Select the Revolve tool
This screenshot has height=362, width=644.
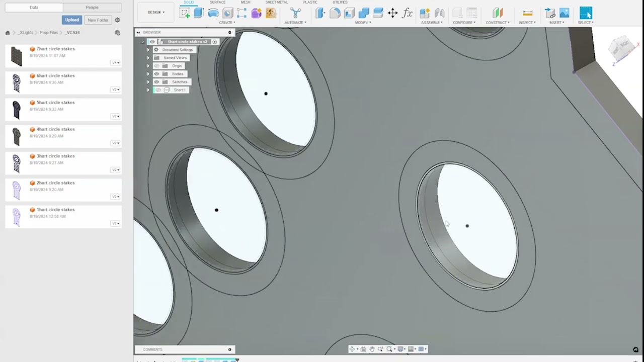[x=213, y=13]
